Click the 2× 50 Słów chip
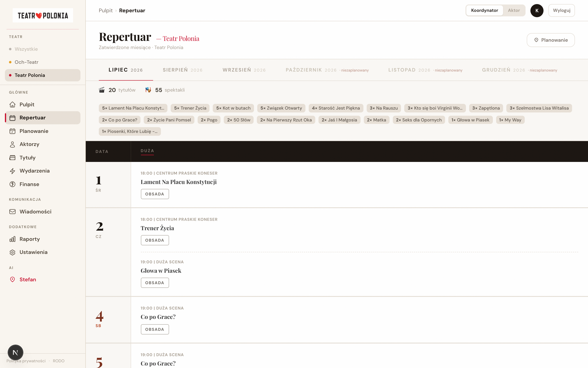Viewport: 588px width, 368px height. click(239, 120)
